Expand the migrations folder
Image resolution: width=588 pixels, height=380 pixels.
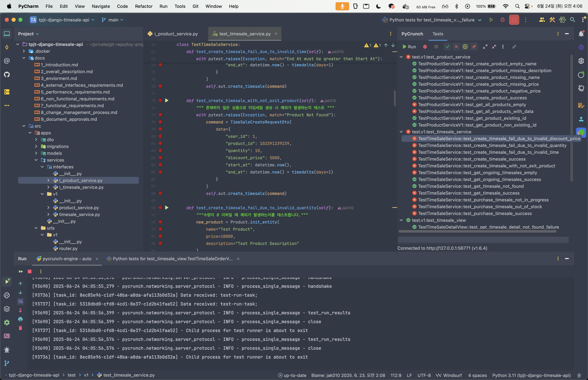(x=36, y=146)
